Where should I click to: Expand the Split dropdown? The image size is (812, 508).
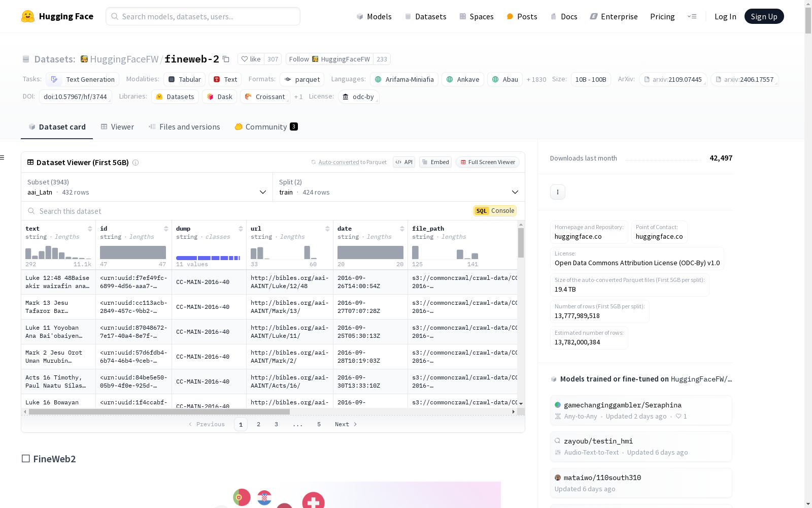coord(399,187)
